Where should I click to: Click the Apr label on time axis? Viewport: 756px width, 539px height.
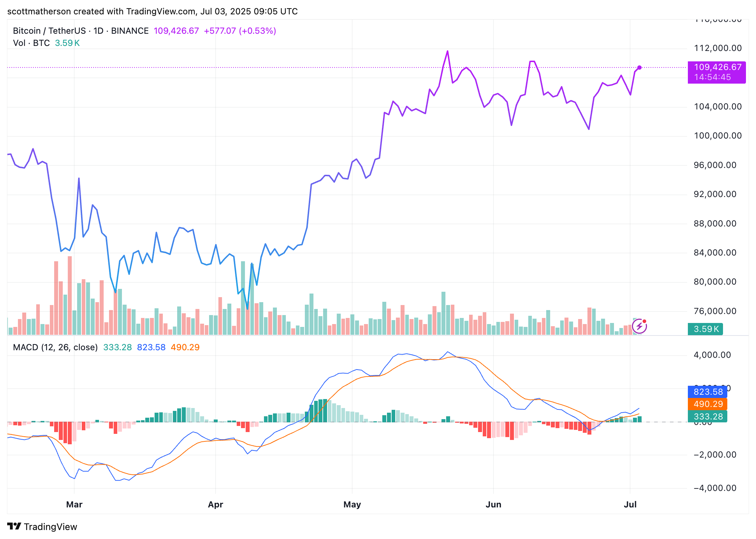pos(216,505)
